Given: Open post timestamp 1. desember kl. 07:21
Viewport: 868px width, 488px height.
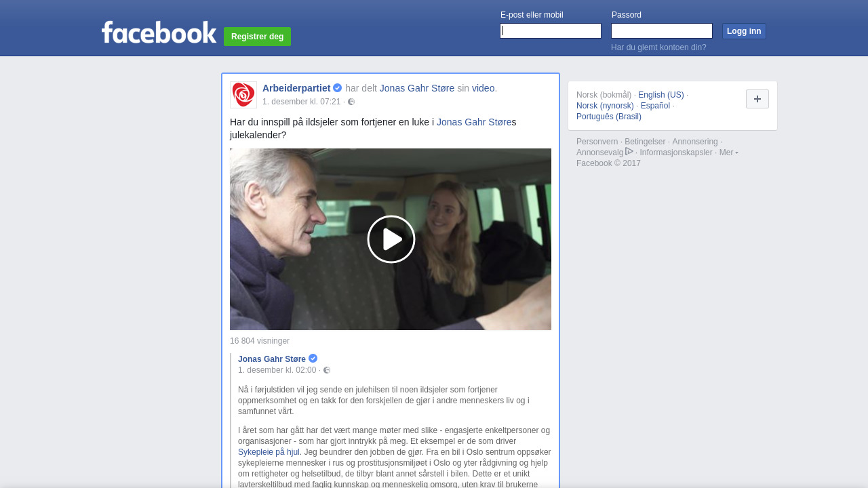Looking at the screenshot, I should [302, 102].
